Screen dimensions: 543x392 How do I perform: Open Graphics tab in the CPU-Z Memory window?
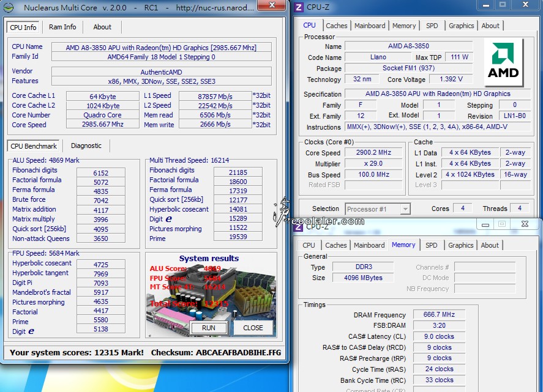pyautogui.click(x=460, y=245)
